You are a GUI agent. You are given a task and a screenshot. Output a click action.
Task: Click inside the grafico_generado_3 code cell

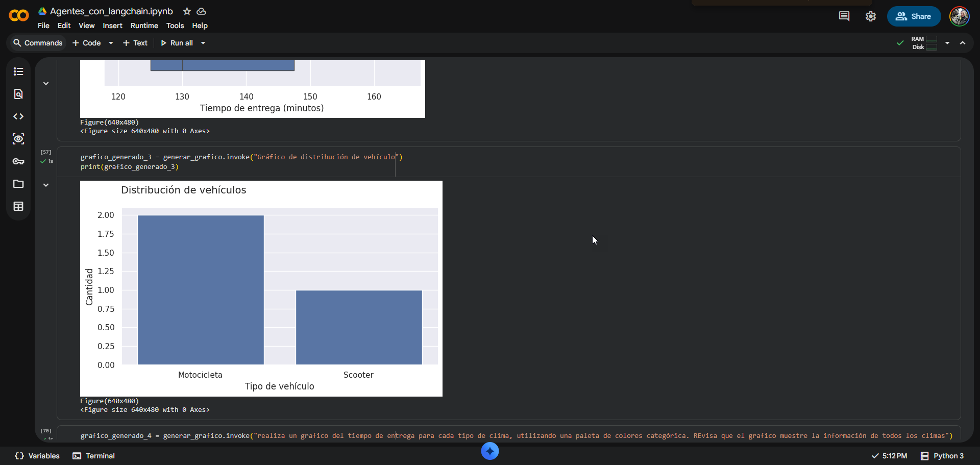coord(508,162)
